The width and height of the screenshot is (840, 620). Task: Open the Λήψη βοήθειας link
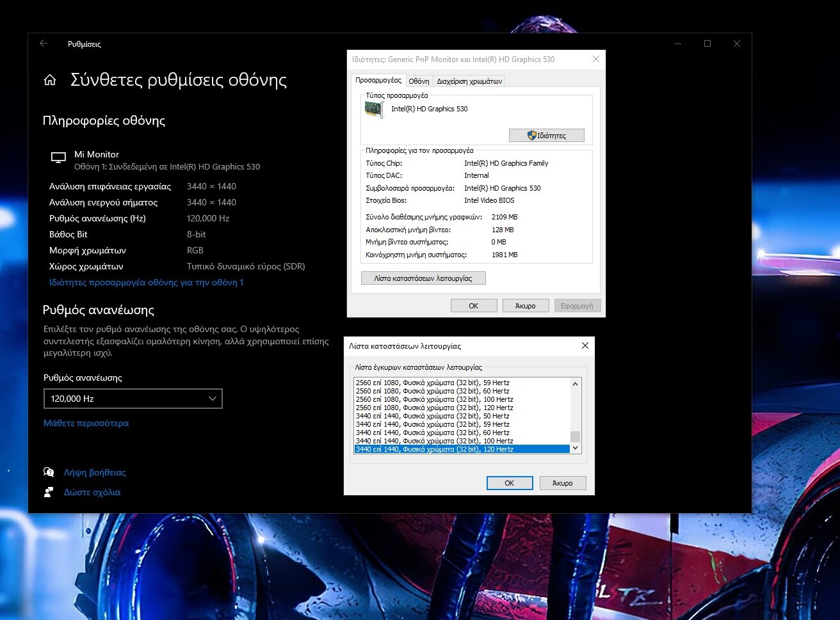95,472
